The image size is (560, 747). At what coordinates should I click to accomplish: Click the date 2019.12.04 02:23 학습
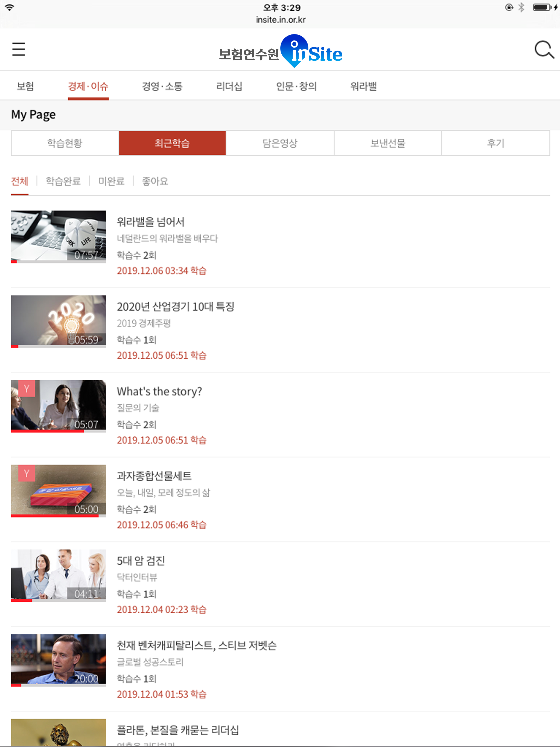pyautogui.click(x=162, y=610)
